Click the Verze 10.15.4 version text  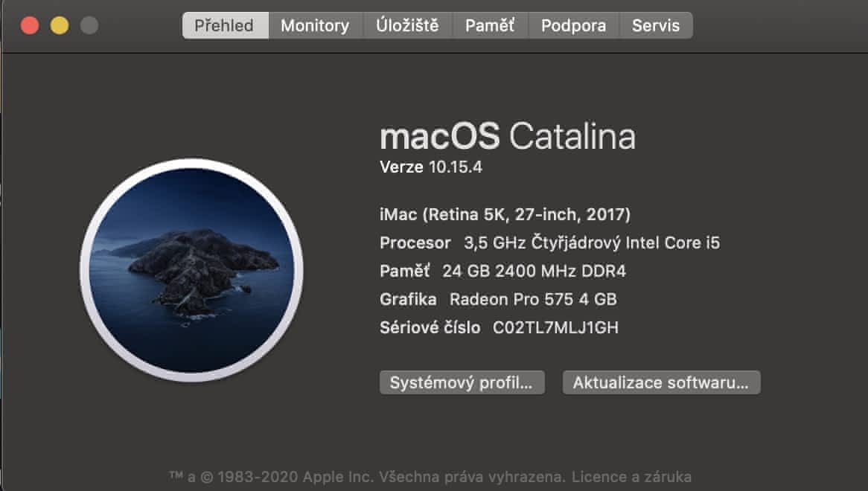coord(431,167)
